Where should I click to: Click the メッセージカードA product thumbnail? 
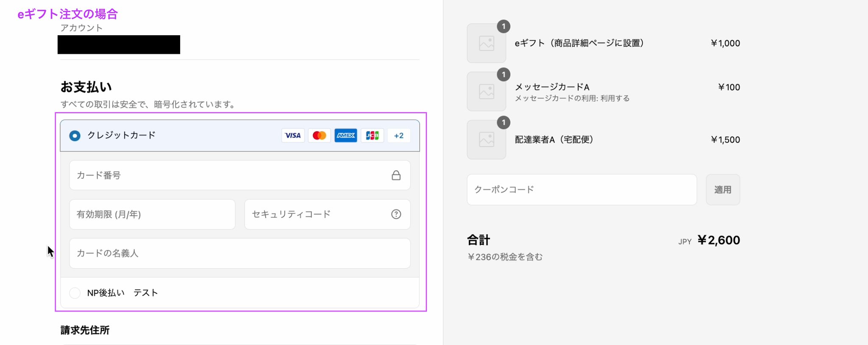(x=487, y=91)
